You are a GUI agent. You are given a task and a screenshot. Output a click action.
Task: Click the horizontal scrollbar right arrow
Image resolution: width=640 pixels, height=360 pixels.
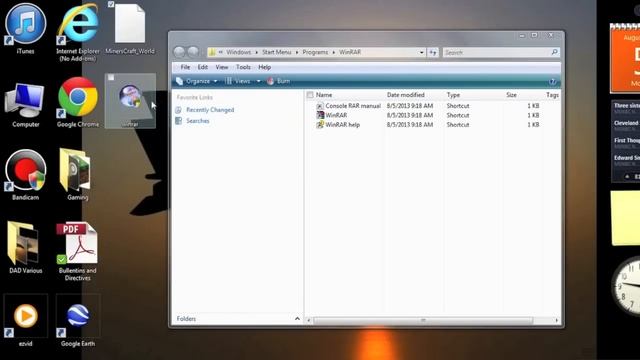[556, 320]
